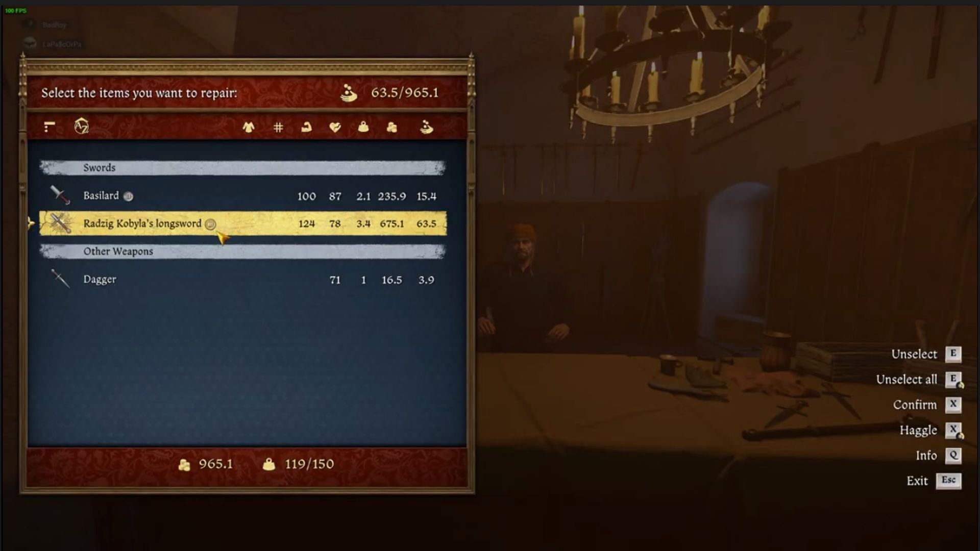Image resolution: width=980 pixels, height=551 pixels.
Task: Toggle selection on Dagger weapon
Action: (242, 279)
